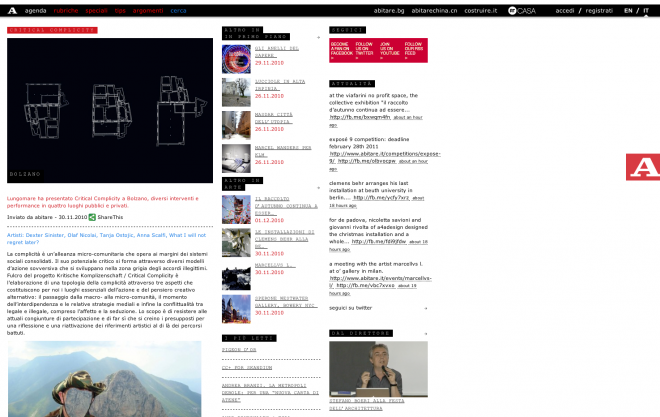Open the 'cerca' search menu item
The image size is (660, 417).
click(x=178, y=9)
